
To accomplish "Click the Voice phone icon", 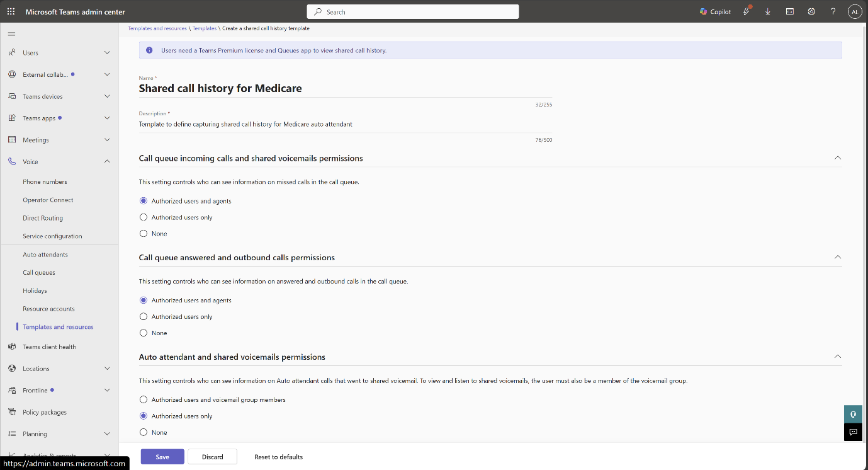I will 12,162.
